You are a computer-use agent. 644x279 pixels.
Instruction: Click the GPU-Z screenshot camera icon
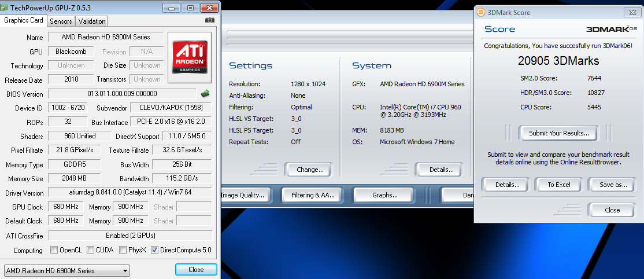(209, 20)
